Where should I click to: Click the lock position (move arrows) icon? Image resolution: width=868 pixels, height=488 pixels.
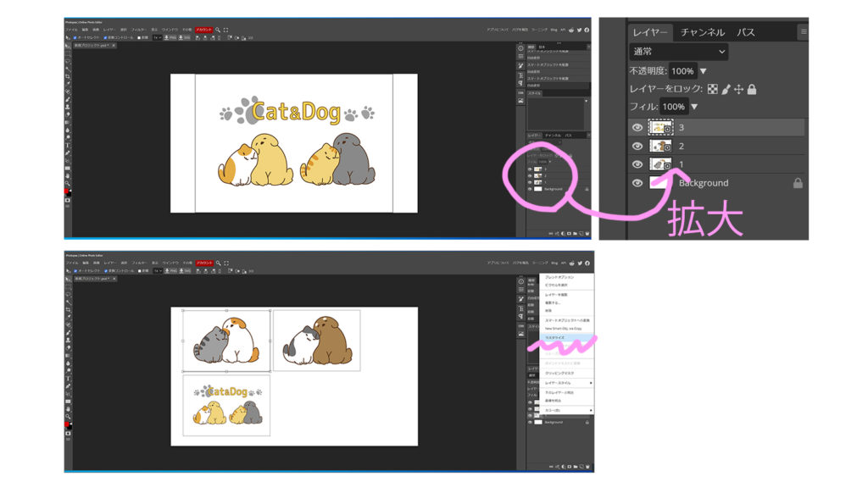(738, 89)
